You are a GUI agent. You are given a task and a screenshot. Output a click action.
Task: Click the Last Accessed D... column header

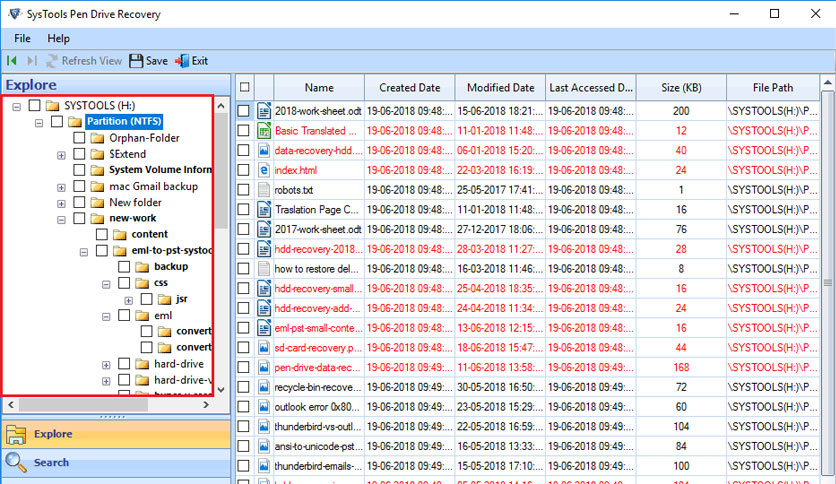591,87
